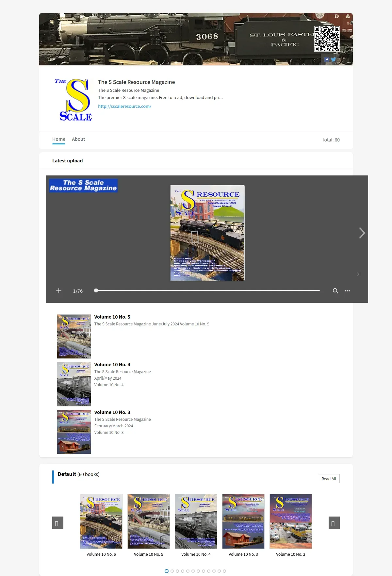Image resolution: width=392 pixels, height=576 pixels.
Task: Click next arrow of Default book carousel
Action: [x=334, y=523]
